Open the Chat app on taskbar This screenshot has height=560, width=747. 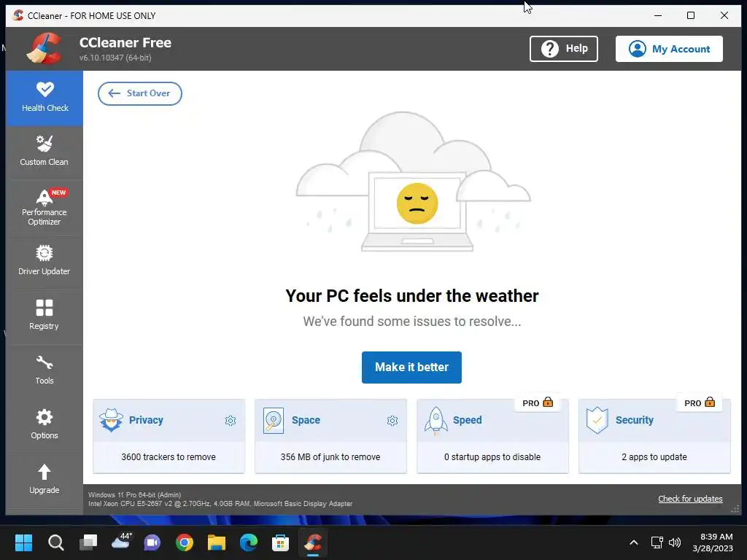coord(152,542)
